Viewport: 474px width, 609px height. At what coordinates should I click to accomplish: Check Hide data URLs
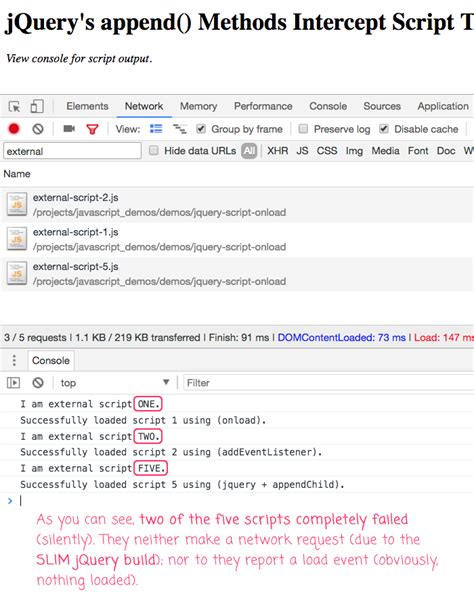tap(153, 151)
